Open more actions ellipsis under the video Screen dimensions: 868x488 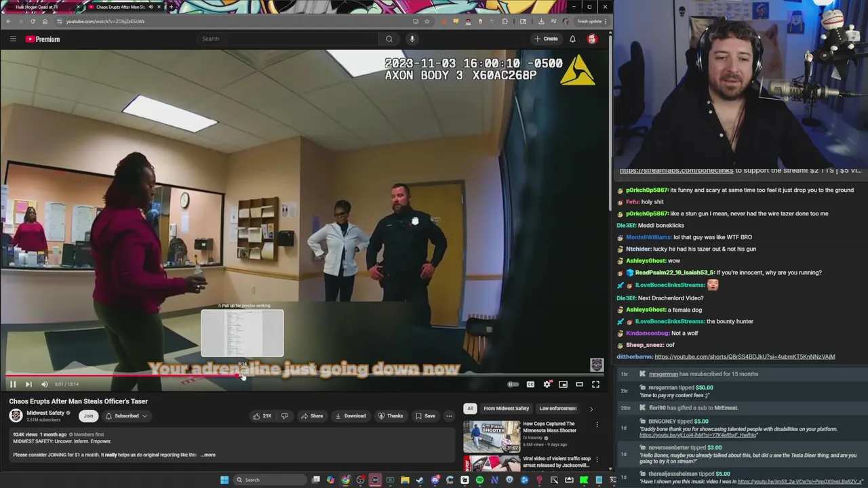pos(449,415)
